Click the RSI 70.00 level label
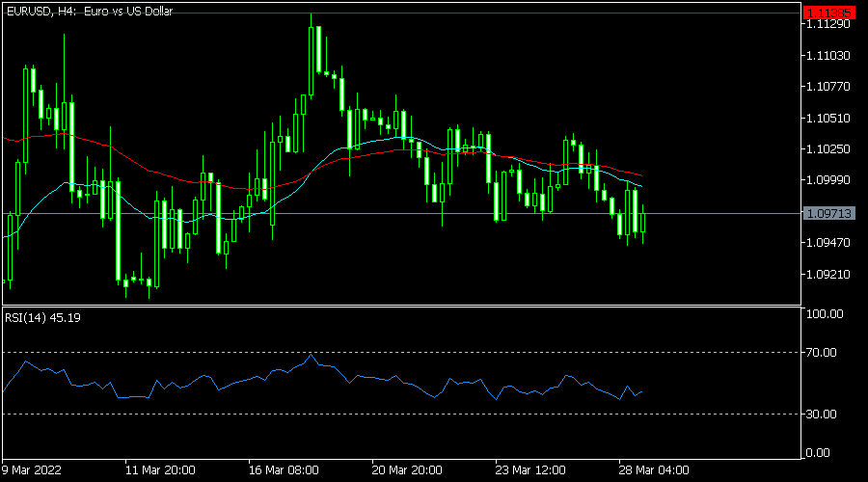 [x=822, y=352]
